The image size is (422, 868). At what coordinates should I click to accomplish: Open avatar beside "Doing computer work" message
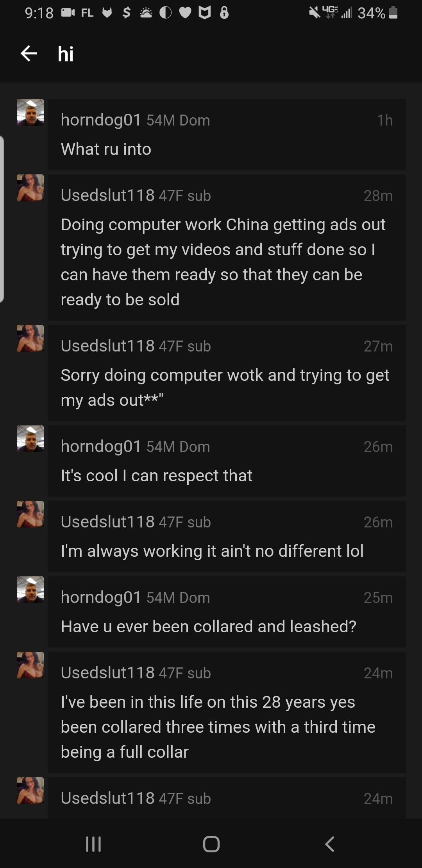30,188
